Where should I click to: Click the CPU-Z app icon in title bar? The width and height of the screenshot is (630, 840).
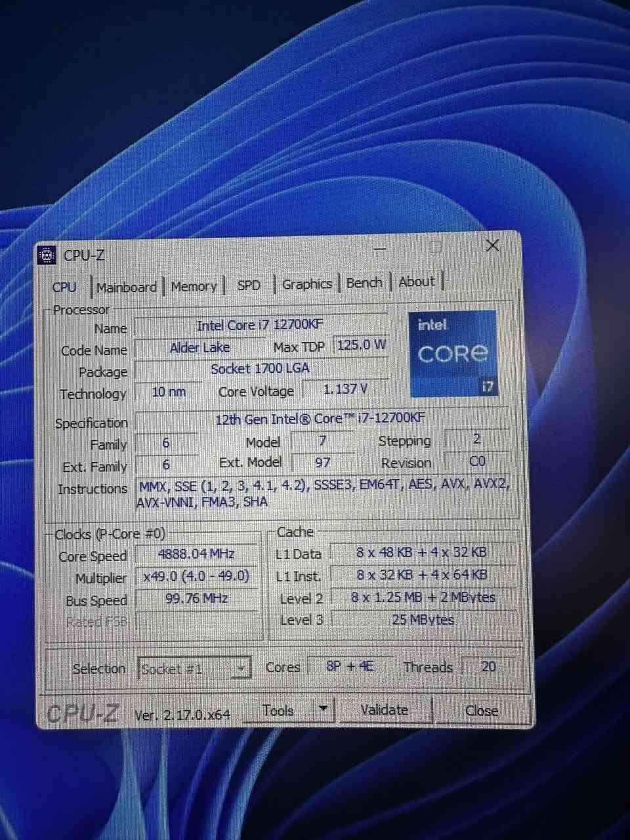click(47, 255)
